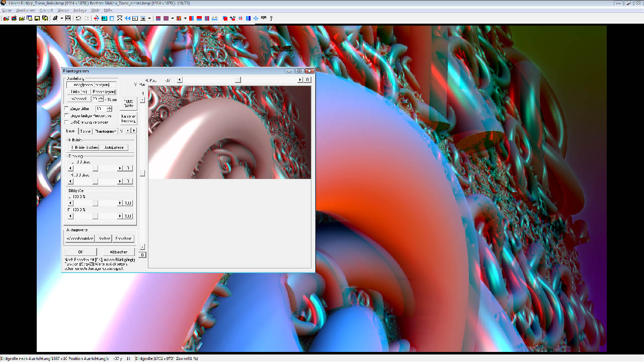This screenshot has width=644, height=362.
Task: Switch to the Phantogramm tab
Action: tap(106, 131)
